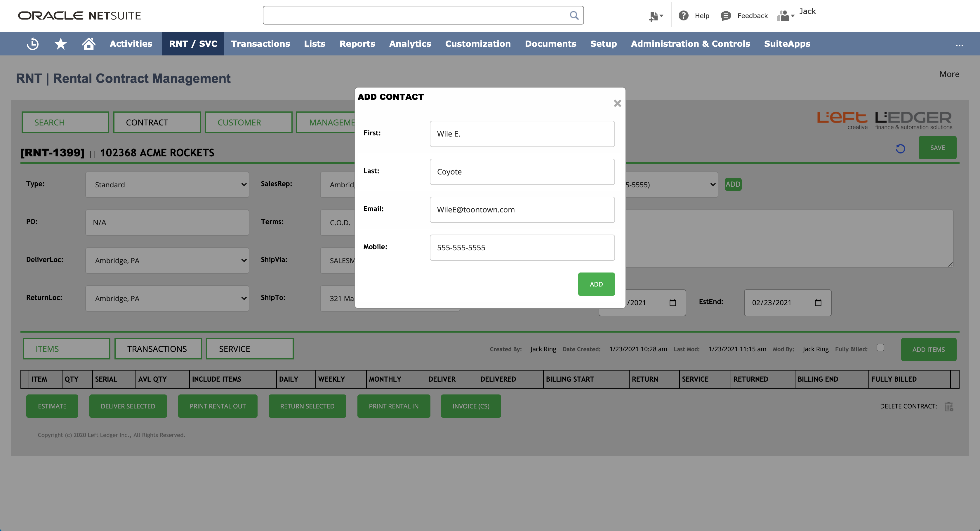Open the EstEnd date calendar picker
This screenshot has width=980, height=531.
pyautogui.click(x=818, y=303)
